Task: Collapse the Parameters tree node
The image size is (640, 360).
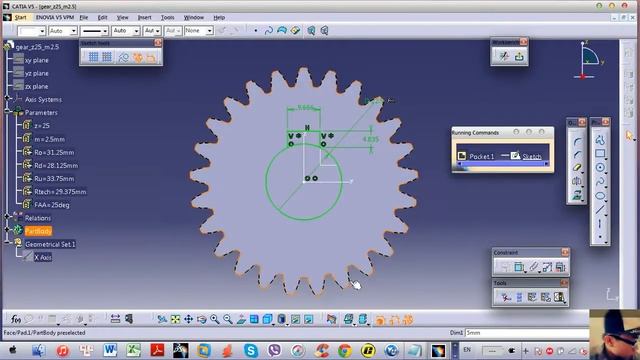Action: click(7, 111)
